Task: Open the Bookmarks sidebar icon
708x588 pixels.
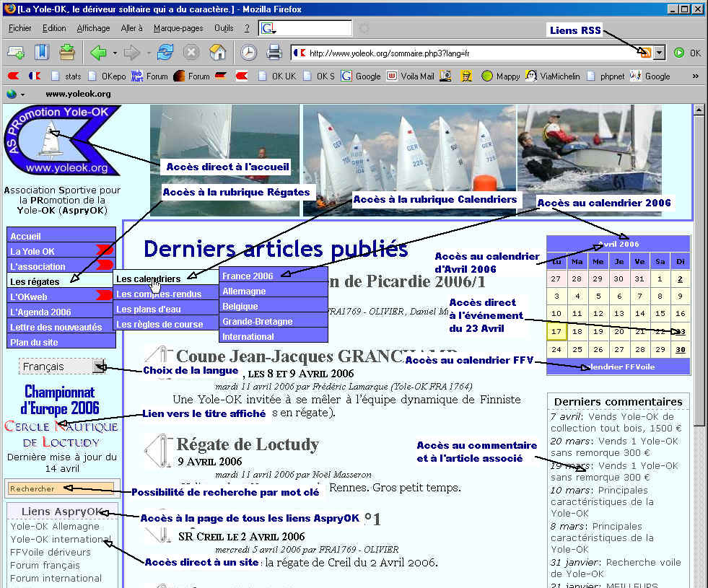Action: (x=41, y=52)
